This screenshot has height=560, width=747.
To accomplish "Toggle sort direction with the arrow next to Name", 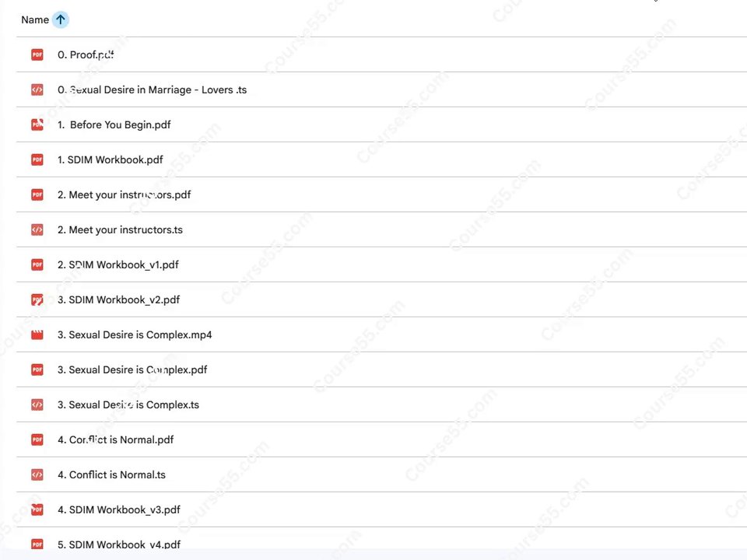I will (61, 19).
